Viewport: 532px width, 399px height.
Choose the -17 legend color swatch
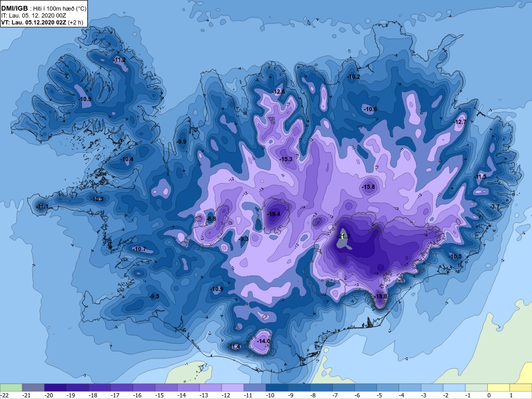pyautogui.click(x=122, y=387)
